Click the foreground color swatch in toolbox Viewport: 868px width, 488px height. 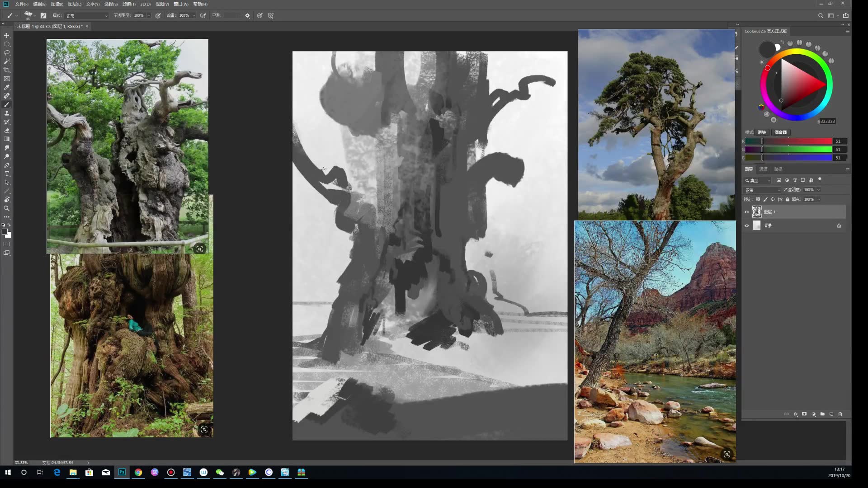(x=5, y=232)
